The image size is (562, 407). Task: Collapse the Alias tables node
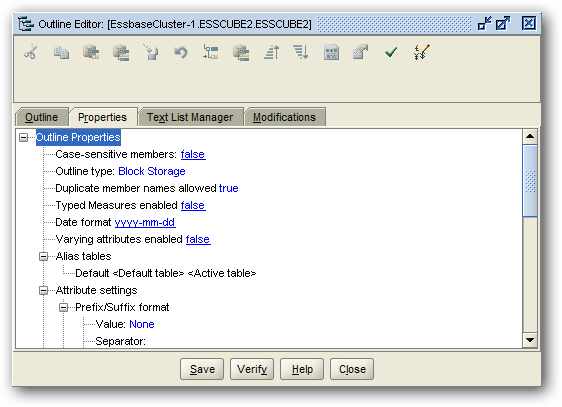coord(43,256)
